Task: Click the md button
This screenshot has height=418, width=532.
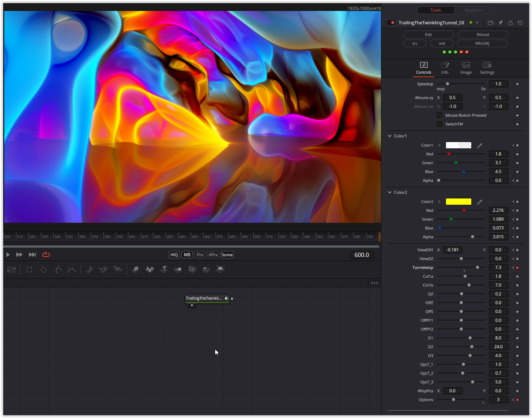Action: click(x=442, y=43)
